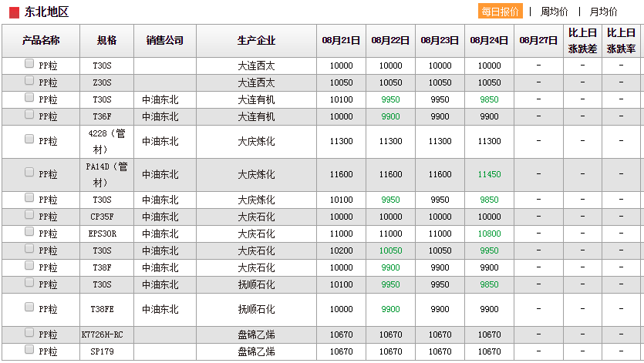Click 08月21日 price 11300 in 4228 row

pyautogui.click(x=342, y=141)
